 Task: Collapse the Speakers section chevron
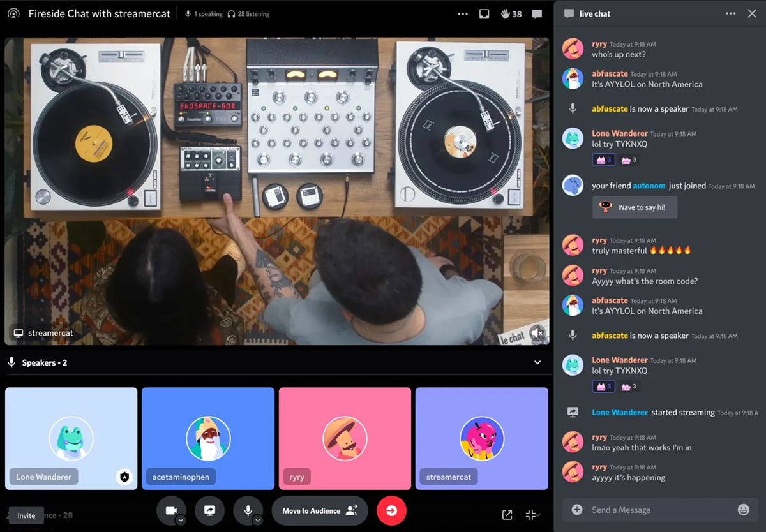coord(537,362)
